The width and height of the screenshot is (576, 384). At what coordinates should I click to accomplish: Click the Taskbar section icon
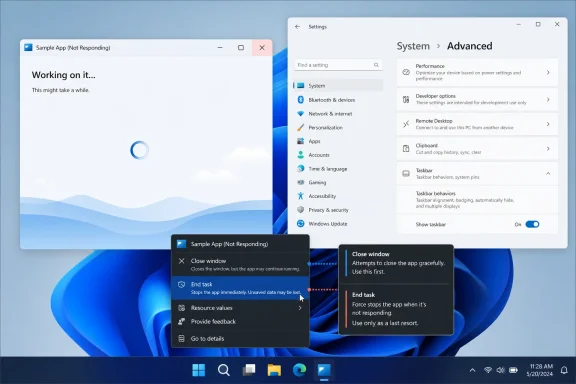(406, 173)
